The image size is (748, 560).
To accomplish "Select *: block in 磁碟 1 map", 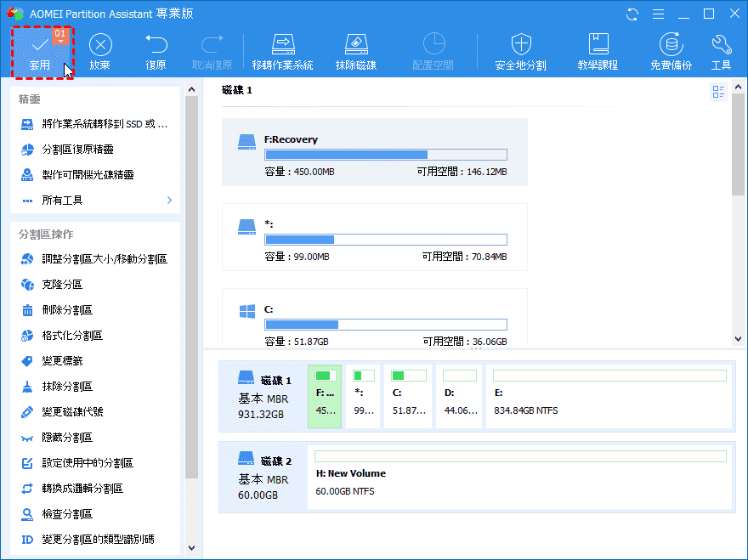I will pos(363,396).
